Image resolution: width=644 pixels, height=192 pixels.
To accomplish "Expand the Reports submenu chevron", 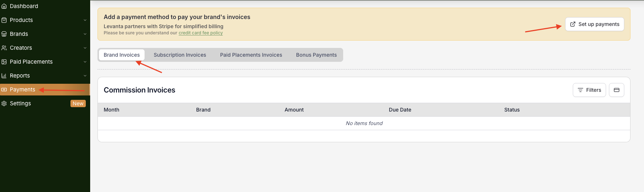I will click(85, 76).
